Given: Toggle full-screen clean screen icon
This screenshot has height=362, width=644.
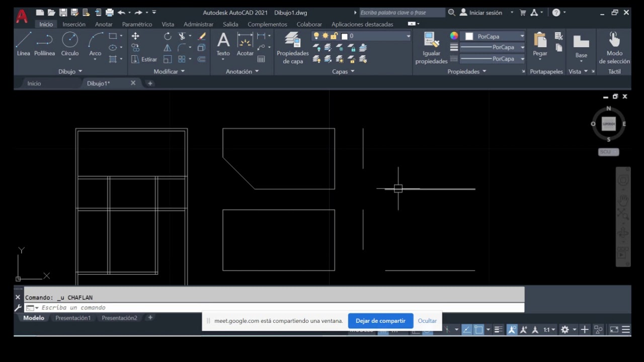Looking at the screenshot, I should click(x=614, y=330).
